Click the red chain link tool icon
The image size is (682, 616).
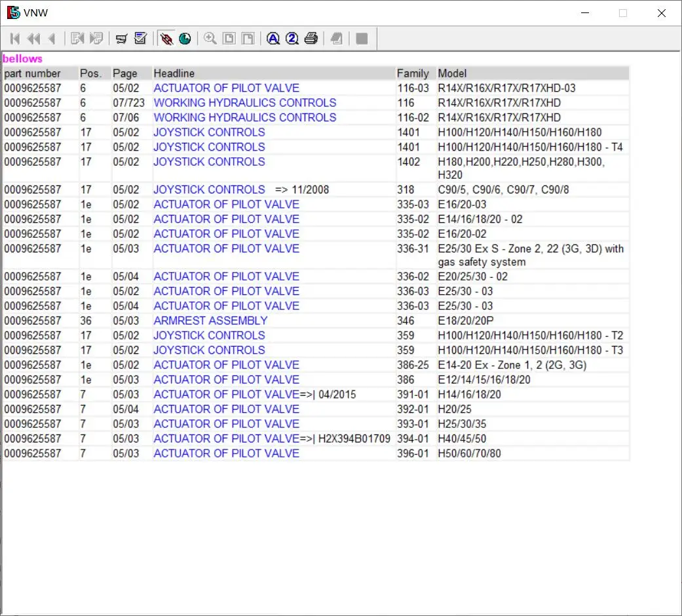pyautogui.click(x=166, y=39)
